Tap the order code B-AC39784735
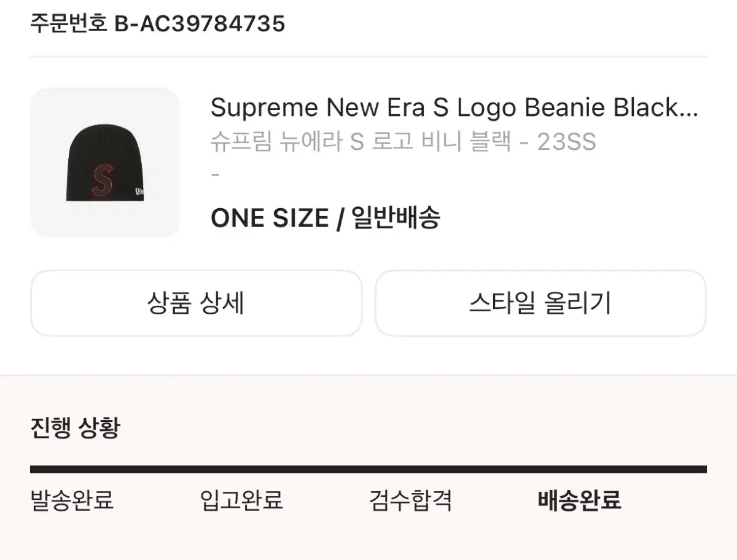Image resolution: width=737 pixels, height=560 pixels. (200, 24)
